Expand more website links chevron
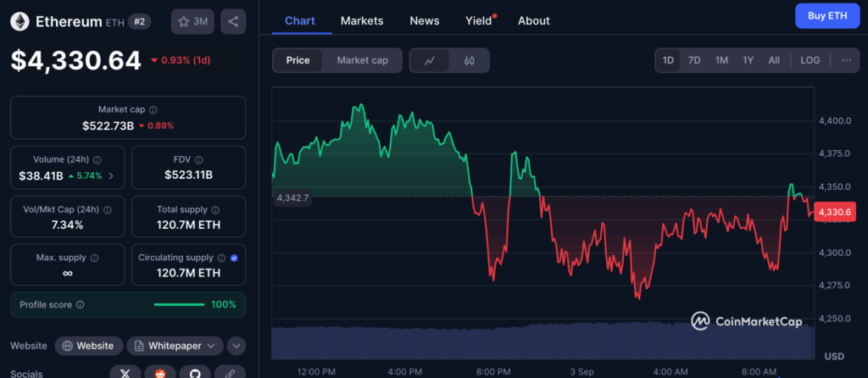 (236, 346)
